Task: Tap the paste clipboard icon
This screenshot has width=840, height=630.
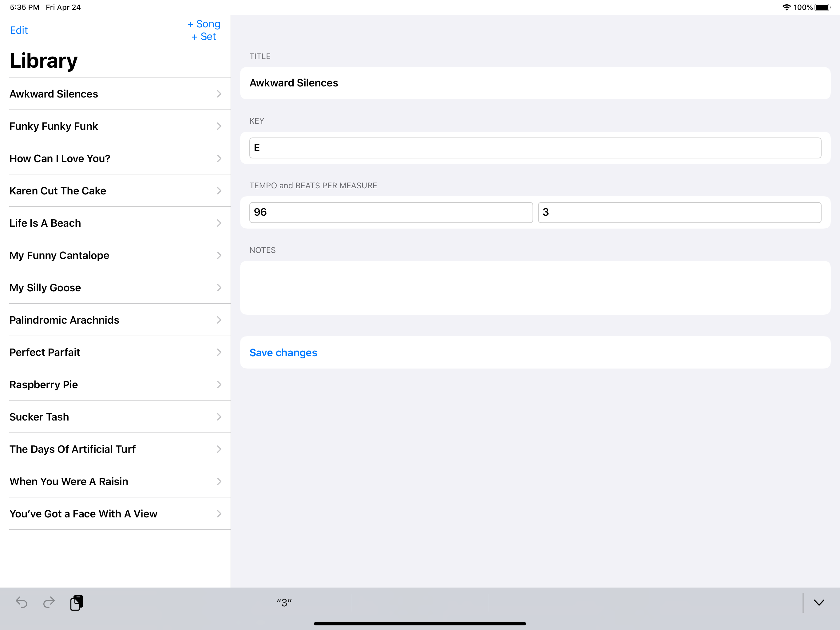Action: click(x=77, y=602)
